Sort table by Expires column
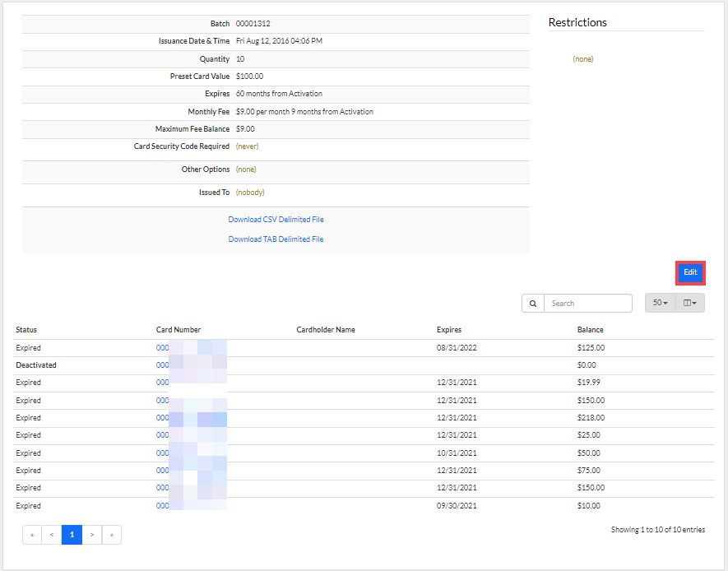728x571 pixels. pyautogui.click(x=448, y=330)
